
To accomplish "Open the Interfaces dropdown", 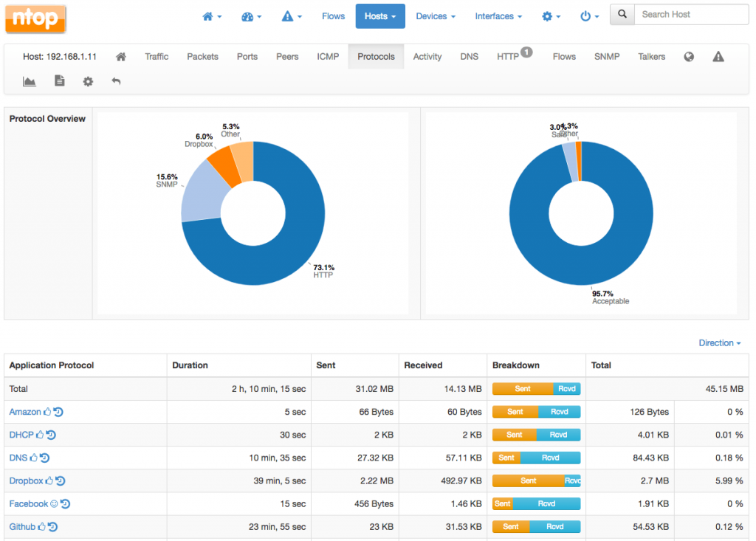I will coord(498,16).
